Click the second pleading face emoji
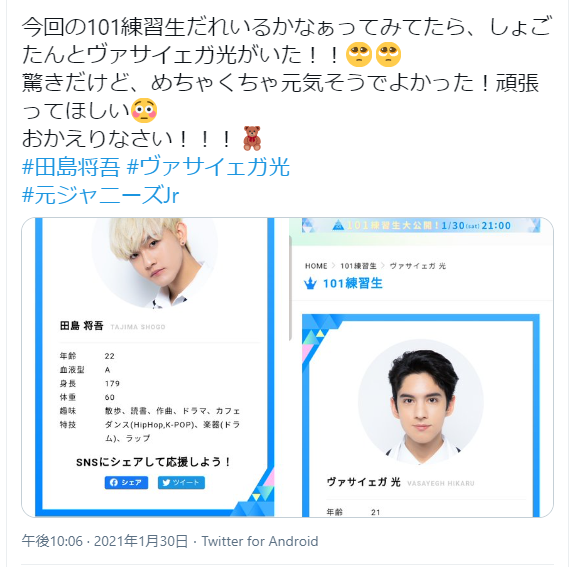The image size is (573, 567). coord(388,54)
